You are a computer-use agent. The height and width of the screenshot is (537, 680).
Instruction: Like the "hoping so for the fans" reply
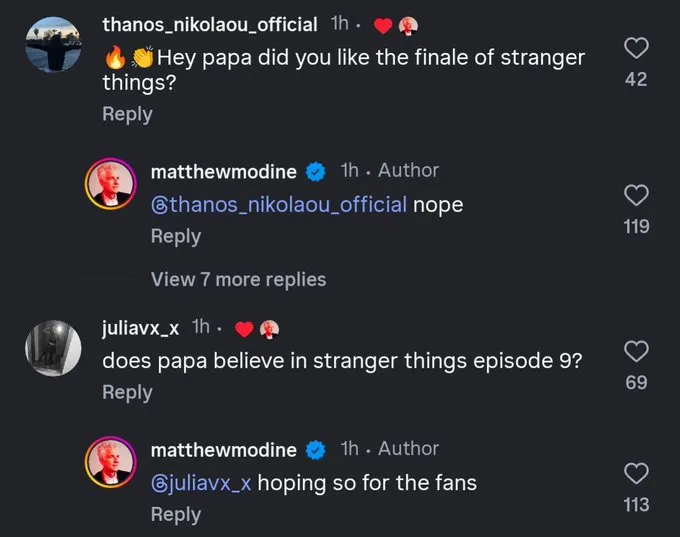coord(636,473)
